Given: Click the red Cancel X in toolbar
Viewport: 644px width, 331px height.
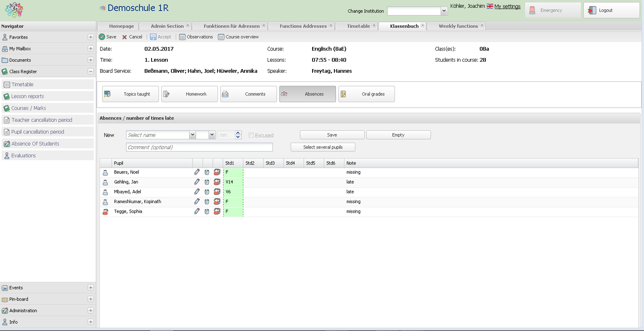Looking at the screenshot, I should 125,37.
